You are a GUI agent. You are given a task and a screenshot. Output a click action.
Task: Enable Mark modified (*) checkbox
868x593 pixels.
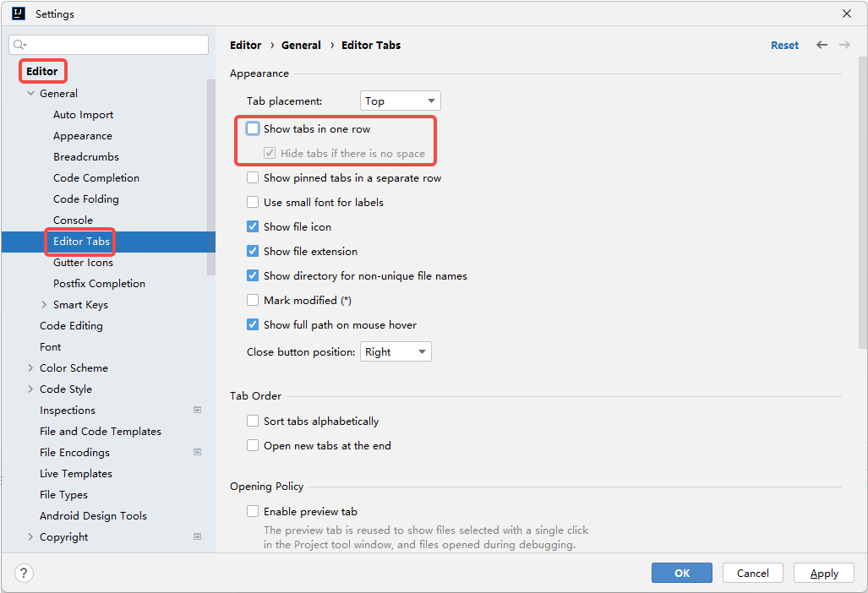(x=253, y=300)
